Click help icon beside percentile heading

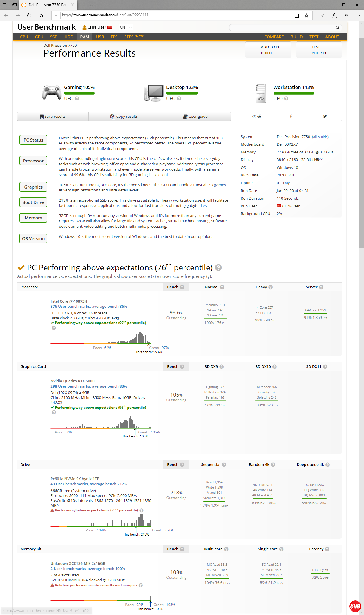coord(218,267)
